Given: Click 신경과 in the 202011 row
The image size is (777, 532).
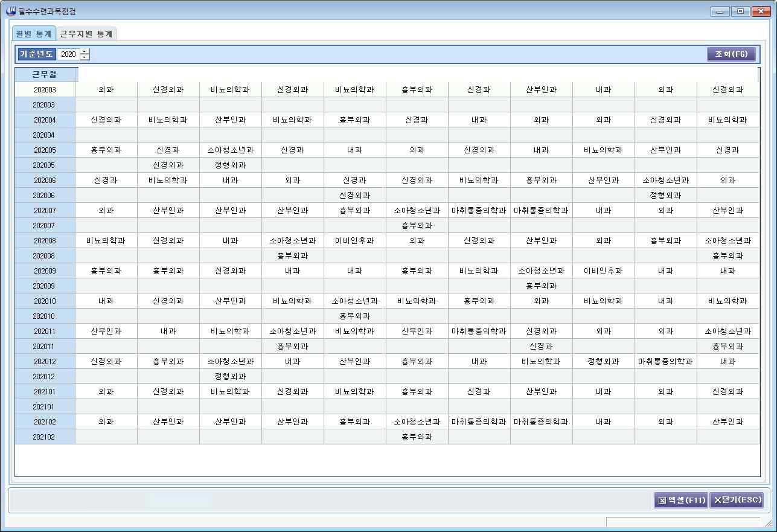Looking at the screenshot, I should pyautogui.click(x=541, y=346).
